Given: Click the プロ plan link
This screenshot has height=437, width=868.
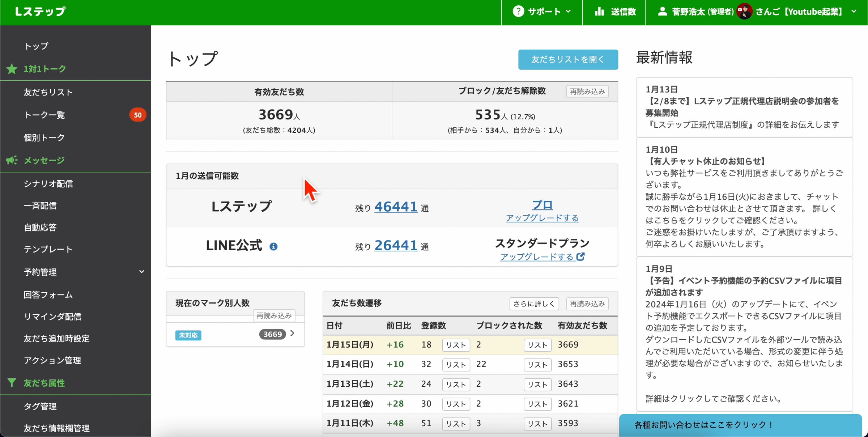Looking at the screenshot, I should click(x=542, y=205).
